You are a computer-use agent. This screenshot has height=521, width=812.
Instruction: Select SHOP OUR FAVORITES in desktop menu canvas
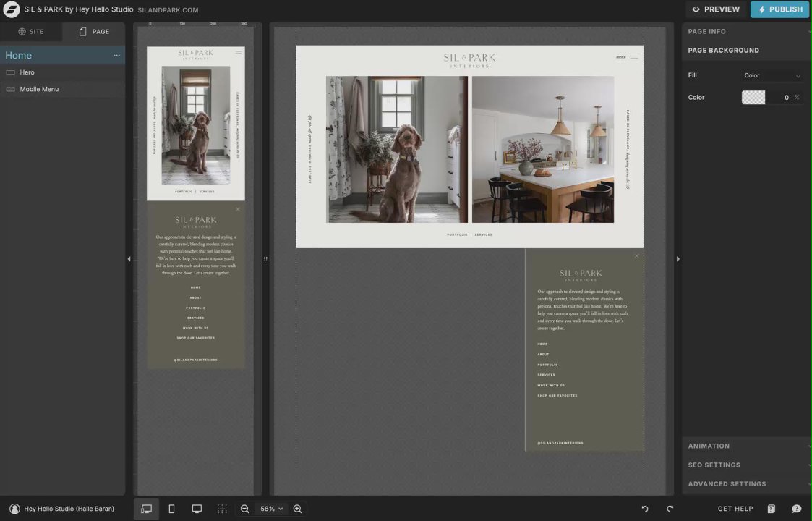pyautogui.click(x=557, y=396)
